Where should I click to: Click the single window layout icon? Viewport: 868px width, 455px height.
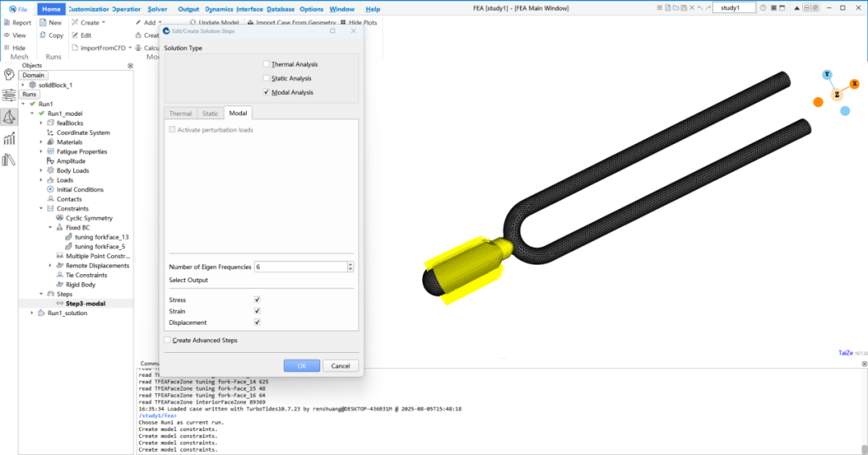click(782, 8)
